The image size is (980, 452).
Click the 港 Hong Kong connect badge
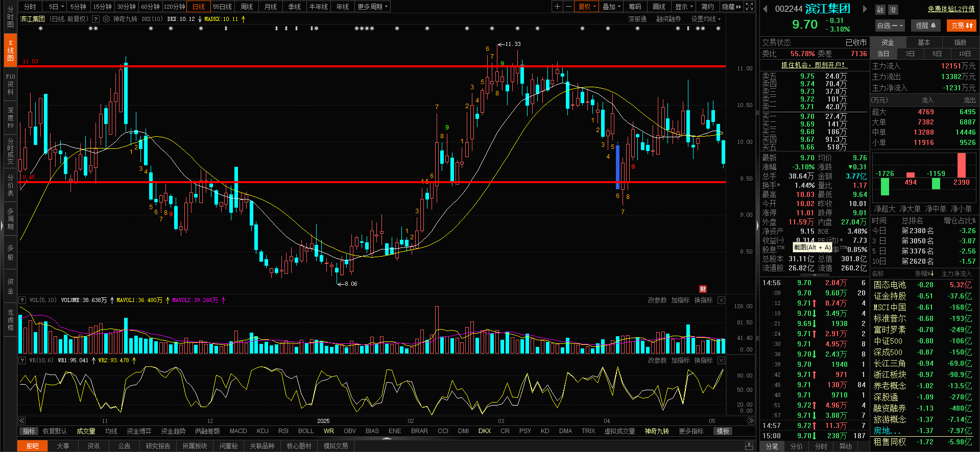point(893,10)
